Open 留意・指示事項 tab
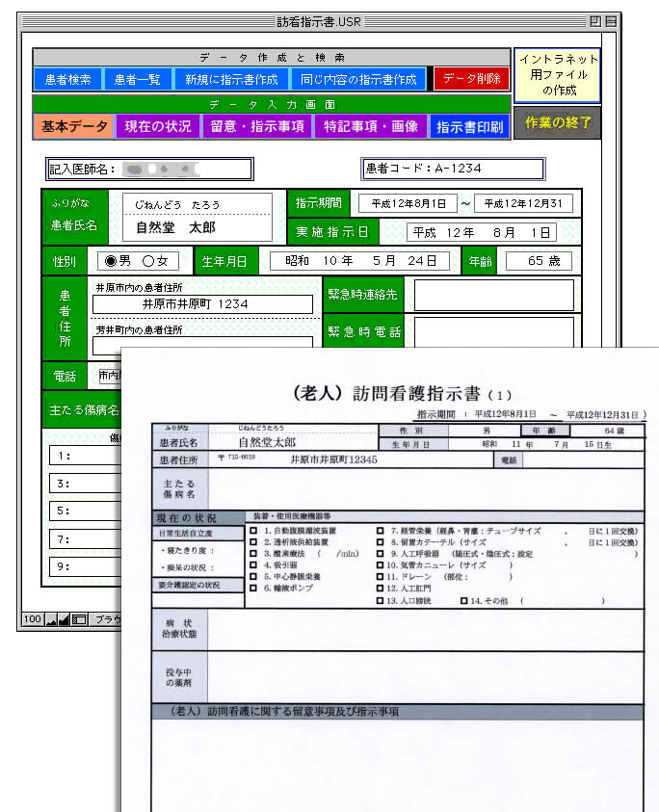The width and height of the screenshot is (659, 812). (x=257, y=126)
